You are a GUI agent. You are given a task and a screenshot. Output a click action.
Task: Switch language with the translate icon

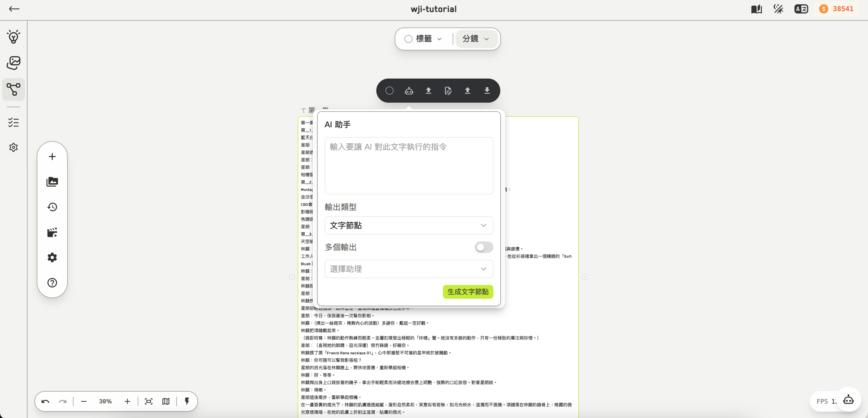[x=801, y=9]
